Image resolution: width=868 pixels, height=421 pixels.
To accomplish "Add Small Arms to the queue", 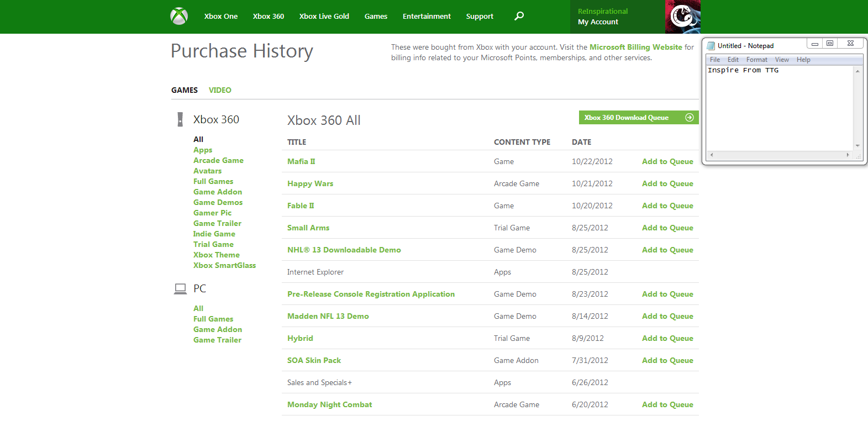I will pyautogui.click(x=667, y=228).
